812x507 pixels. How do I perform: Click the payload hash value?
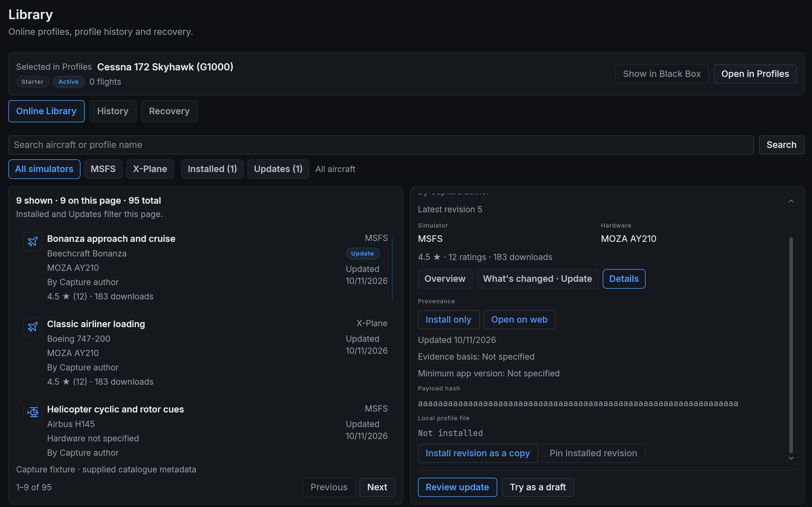coord(578,404)
